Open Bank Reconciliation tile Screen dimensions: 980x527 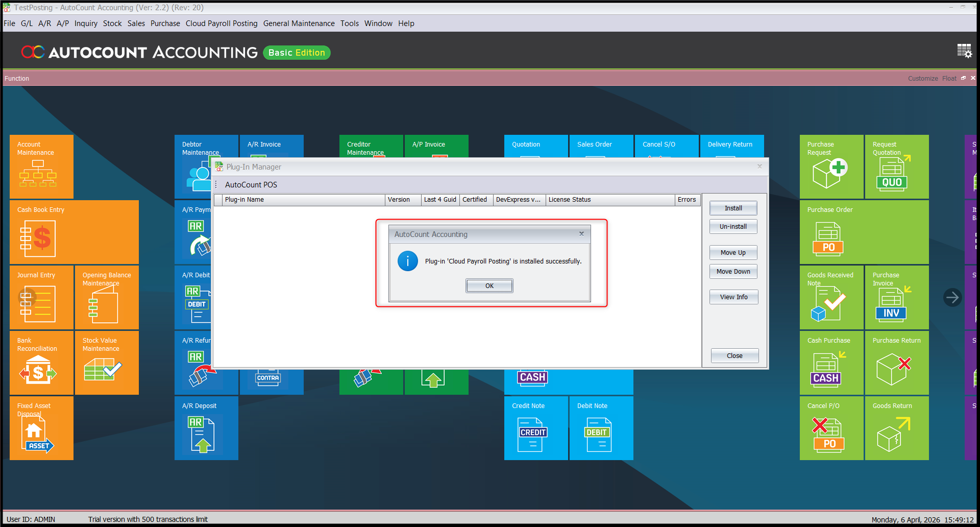tap(41, 363)
